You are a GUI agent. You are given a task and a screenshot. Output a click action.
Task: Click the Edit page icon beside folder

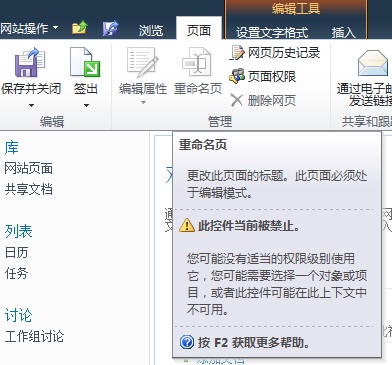click(x=110, y=28)
